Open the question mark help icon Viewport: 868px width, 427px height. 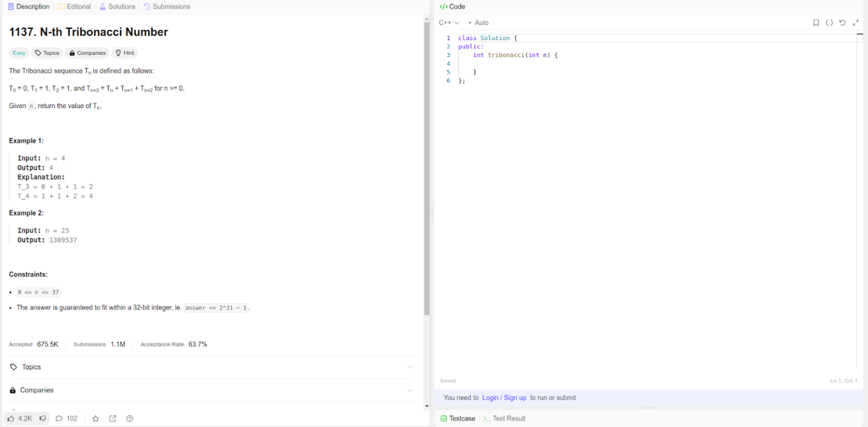pyautogui.click(x=129, y=419)
